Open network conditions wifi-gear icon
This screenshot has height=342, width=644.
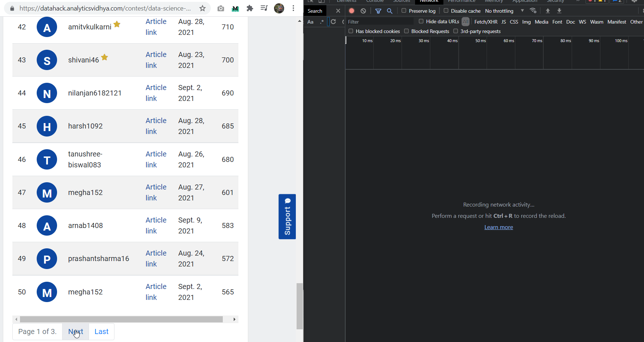click(x=533, y=11)
